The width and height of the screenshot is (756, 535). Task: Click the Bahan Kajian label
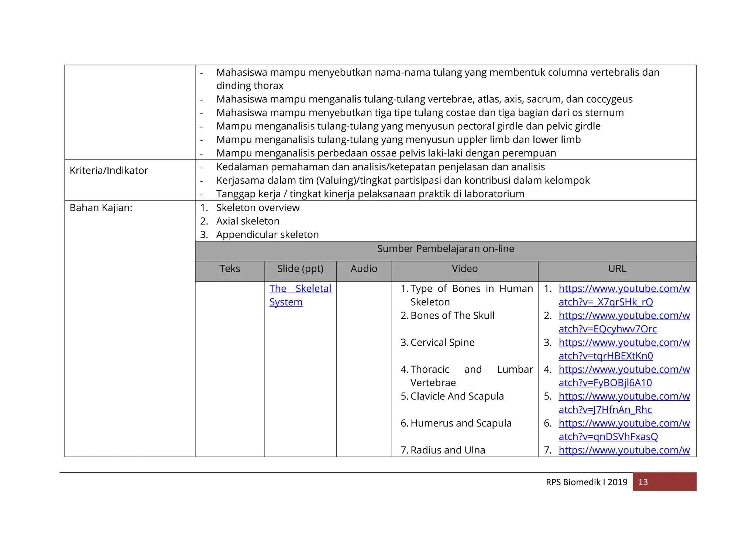pyautogui.click(x=101, y=208)
